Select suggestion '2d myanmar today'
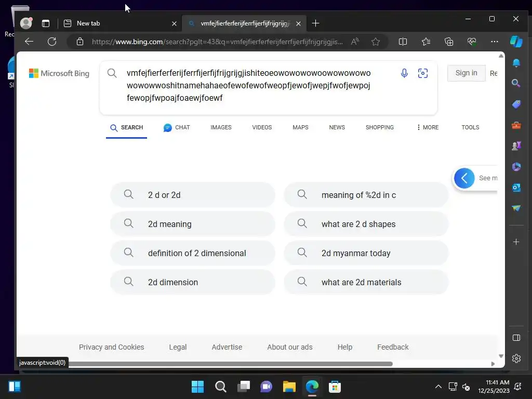 coord(366,253)
